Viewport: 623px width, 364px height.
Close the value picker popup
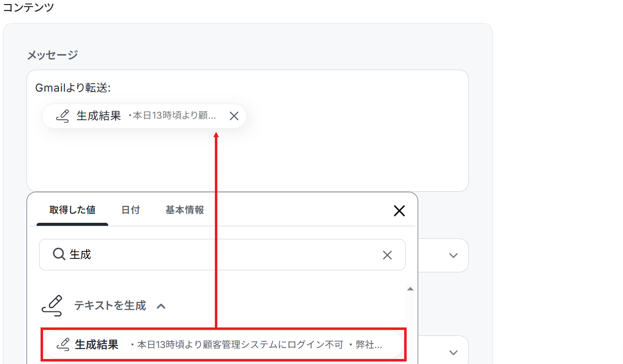pos(399,211)
